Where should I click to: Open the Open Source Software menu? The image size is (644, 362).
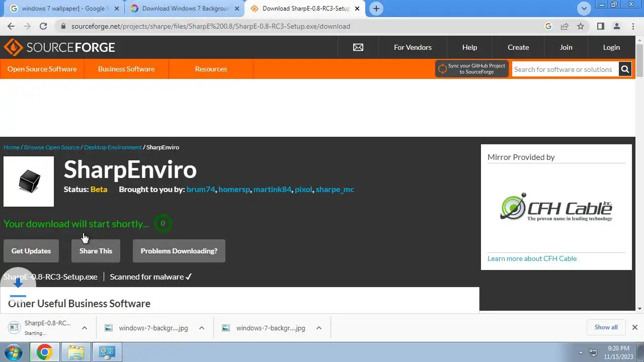42,69
